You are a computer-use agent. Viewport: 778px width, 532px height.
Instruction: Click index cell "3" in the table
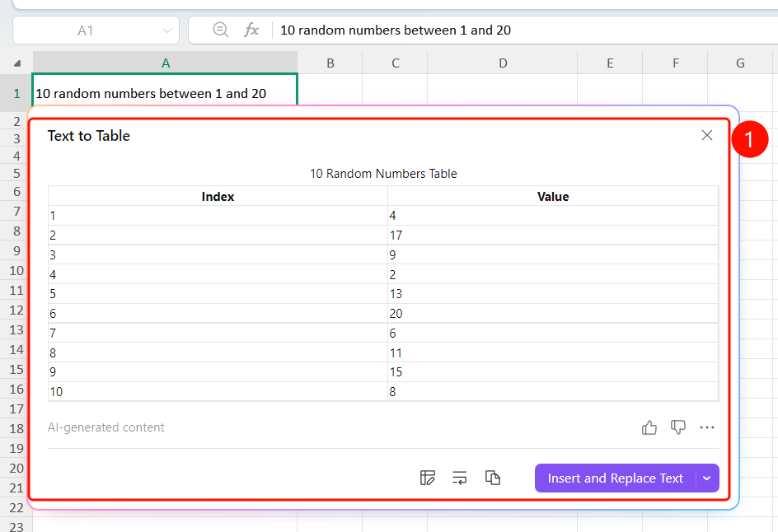point(218,254)
